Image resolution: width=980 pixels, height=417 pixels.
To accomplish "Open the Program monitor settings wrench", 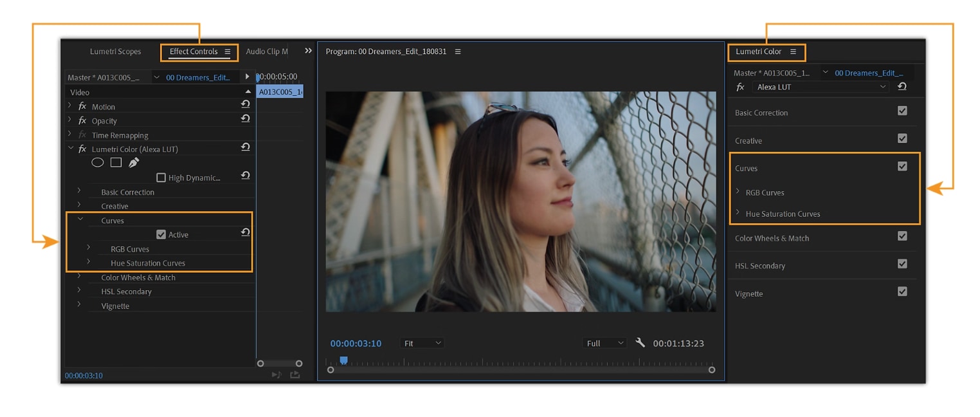I will [640, 343].
